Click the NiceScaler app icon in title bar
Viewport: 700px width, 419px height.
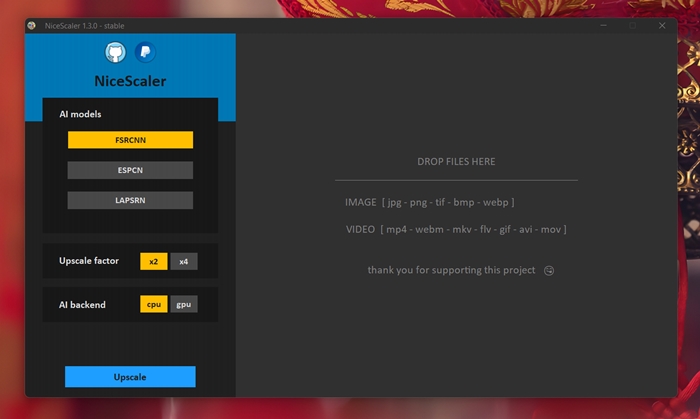click(x=32, y=25)
